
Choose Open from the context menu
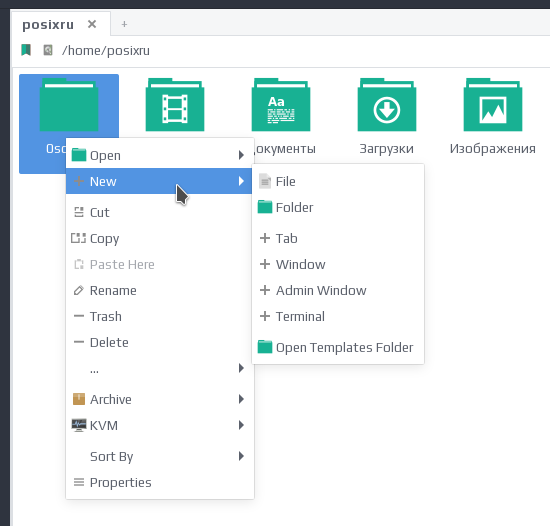pos(159,155)
